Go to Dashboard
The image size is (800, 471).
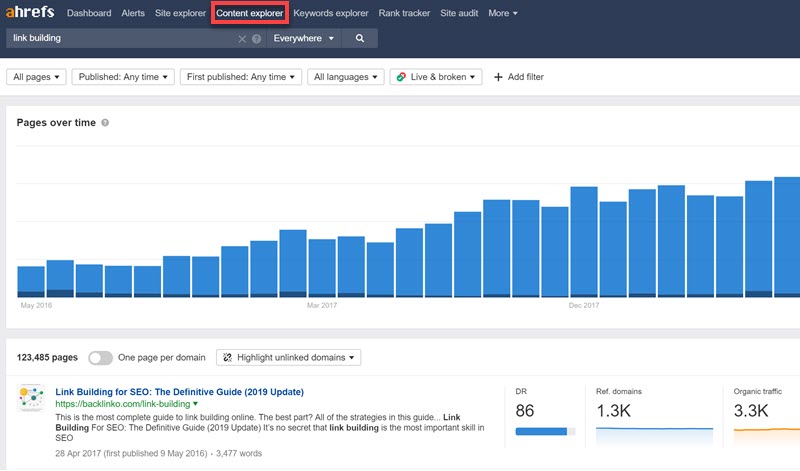(89, 13)
